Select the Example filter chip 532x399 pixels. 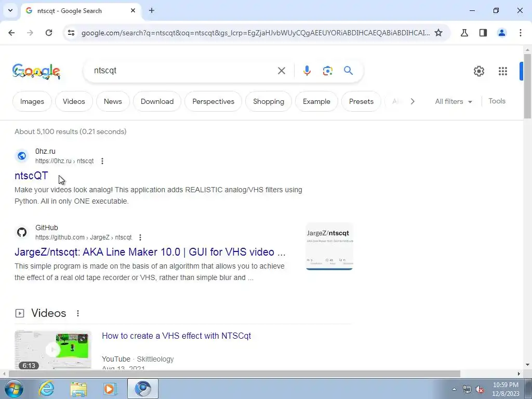coord(316,101)
